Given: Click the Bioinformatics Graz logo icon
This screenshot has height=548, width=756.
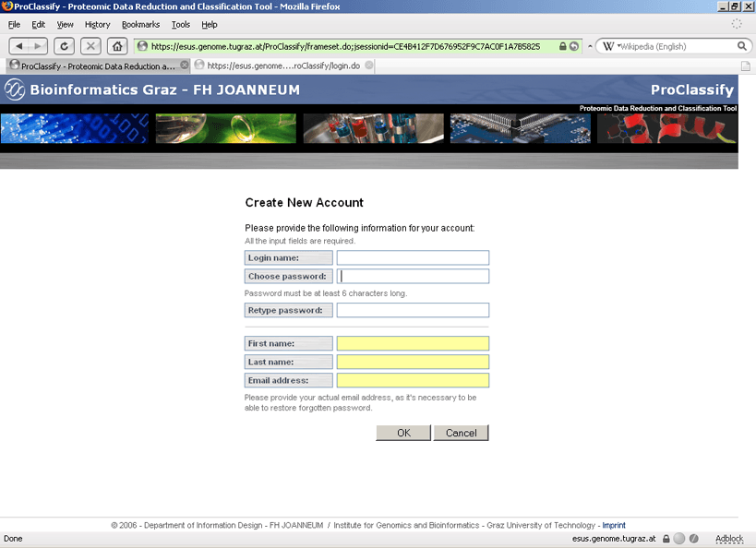Looking at the screenshot, I should [x=15, y=89].
